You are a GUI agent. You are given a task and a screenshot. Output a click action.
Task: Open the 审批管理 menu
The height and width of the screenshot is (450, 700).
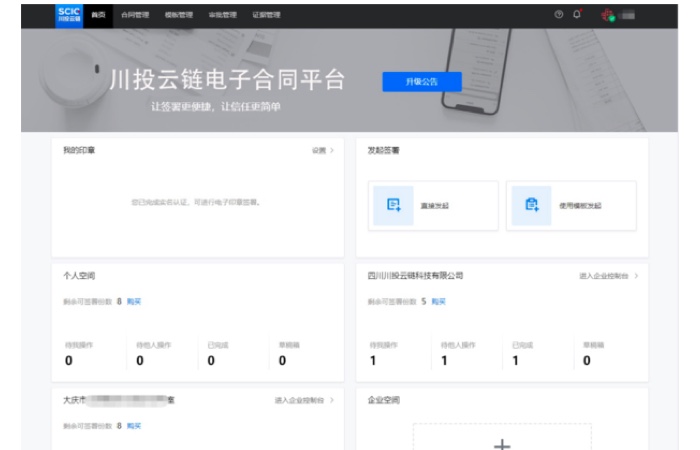(x=222, y=15)
